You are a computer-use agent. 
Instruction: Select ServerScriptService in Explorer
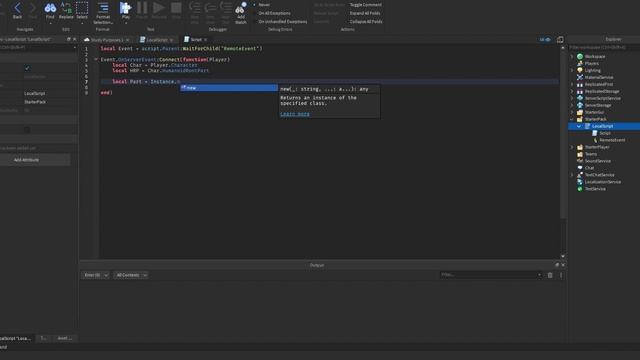pos(602,98)
